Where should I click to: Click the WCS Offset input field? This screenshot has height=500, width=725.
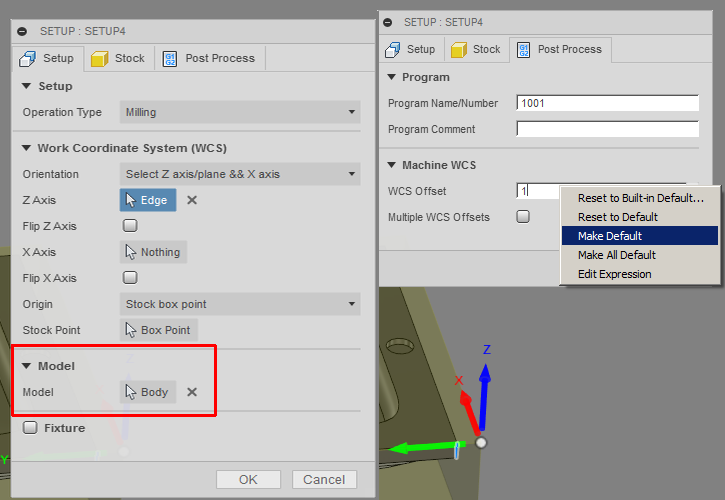point(538,191)
